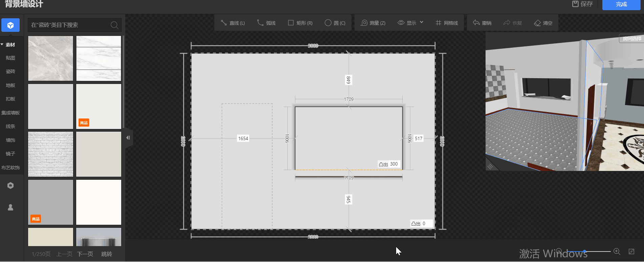644x262 pixels.
Task: Collapse the 素材 category tree
Action: (2, 45)
